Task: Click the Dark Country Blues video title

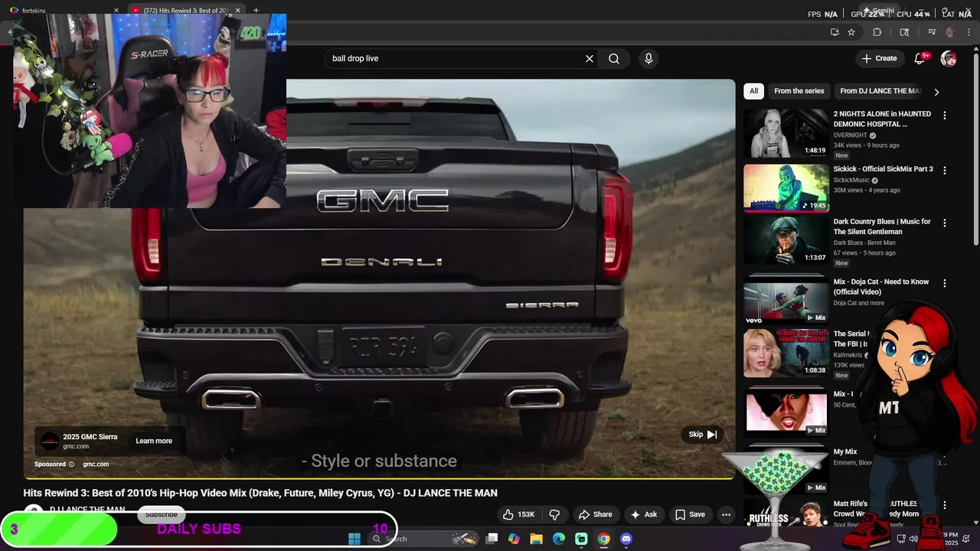Action: click(882, 227)
